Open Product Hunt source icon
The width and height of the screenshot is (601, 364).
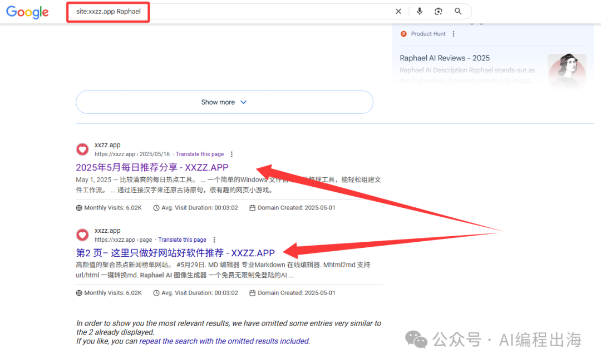(403, 34)
